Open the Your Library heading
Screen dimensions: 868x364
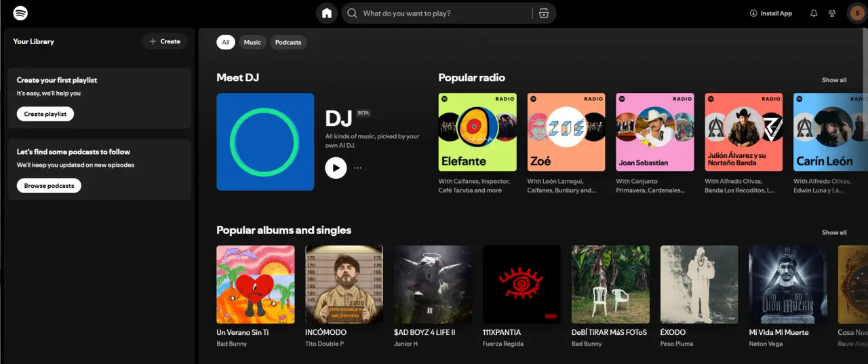click(33, 41)
